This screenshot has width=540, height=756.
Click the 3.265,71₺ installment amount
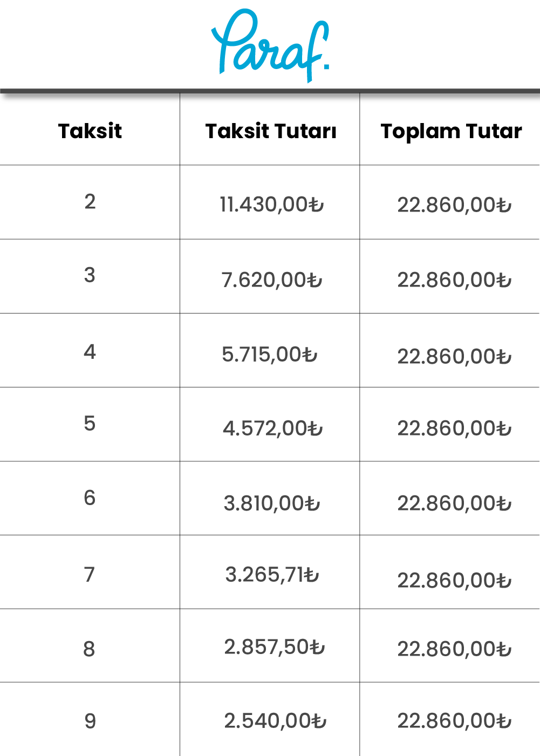[272, 575]
